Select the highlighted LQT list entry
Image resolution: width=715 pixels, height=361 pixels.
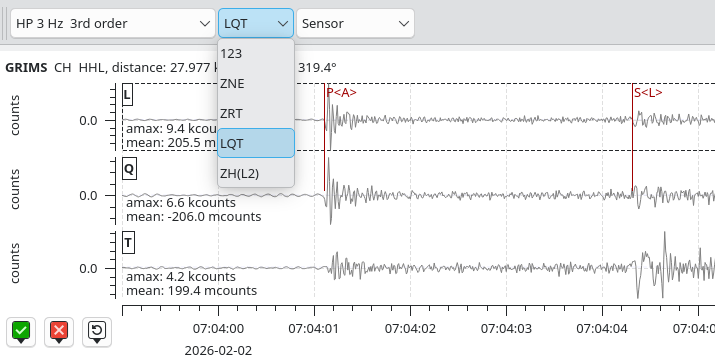(256, 143)
